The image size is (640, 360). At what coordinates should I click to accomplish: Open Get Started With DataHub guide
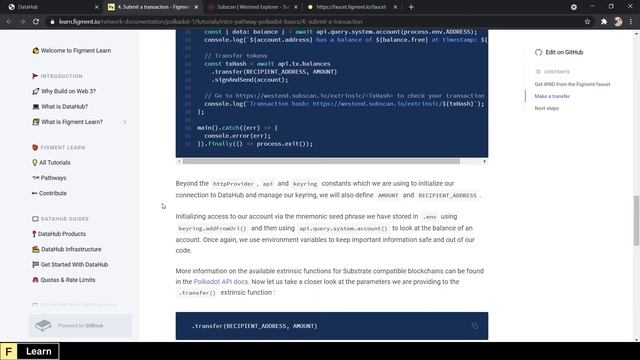pos(70,264)
